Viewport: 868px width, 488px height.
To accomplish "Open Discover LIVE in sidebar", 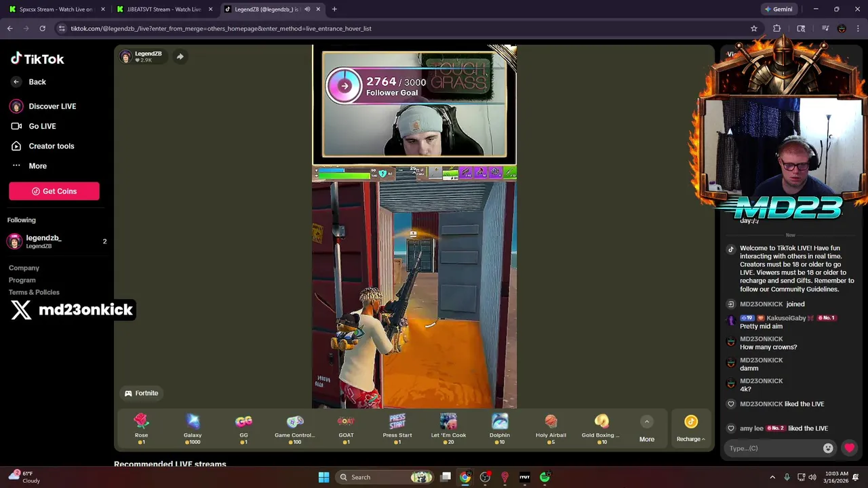I will (43, 106).
